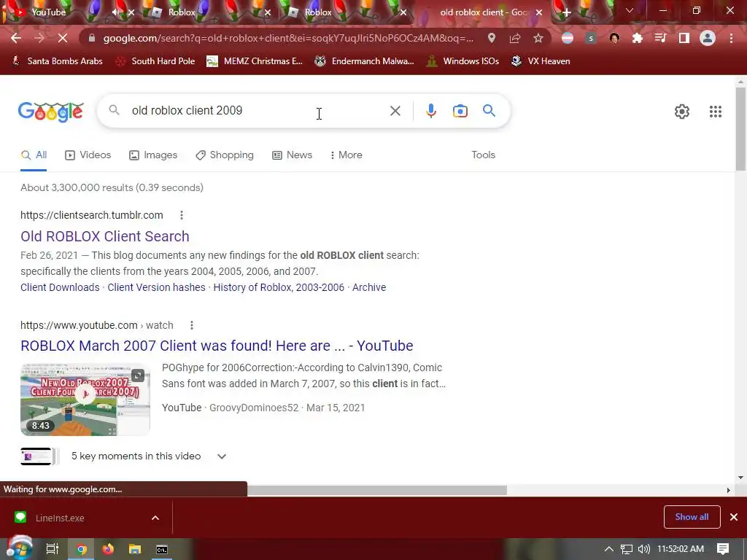
Task: Open Google search settings gear
Action: pyautogui.click(x=682, y=112)
